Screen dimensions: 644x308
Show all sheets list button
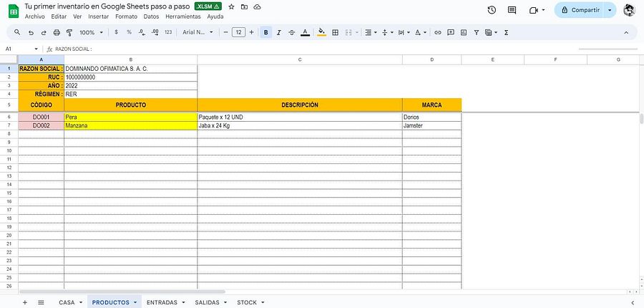[x=41, y=302]
